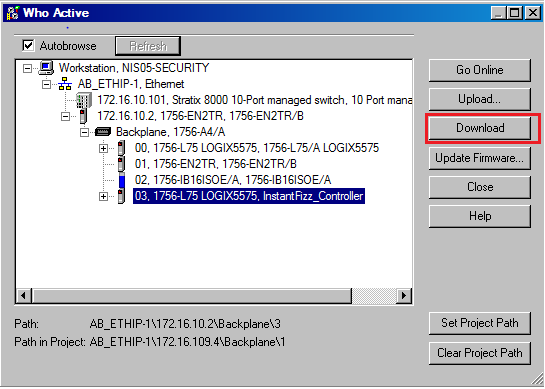Click the Path value AB_ETHIP-1\172.16.10.2\Backplane\3
Screen dimensions: 545x389
pyautogui.click(x=185, y=324)
